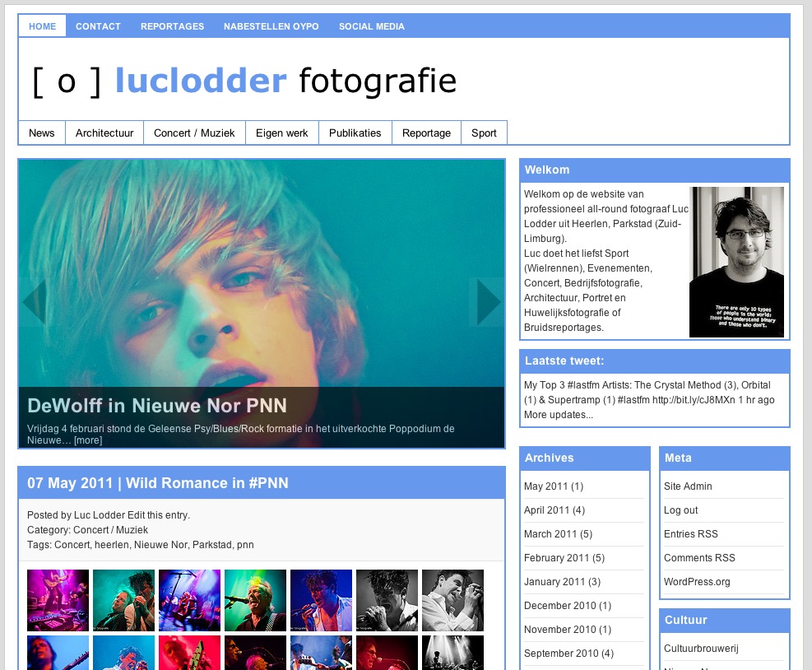Open the September 2010 archive
Screen dimensions: 812x670
coord(561,654)
